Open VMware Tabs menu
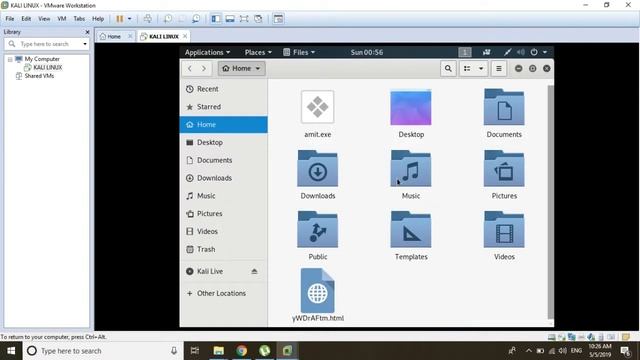Screen dimensions: 640x360 click(x=79, y=19)
